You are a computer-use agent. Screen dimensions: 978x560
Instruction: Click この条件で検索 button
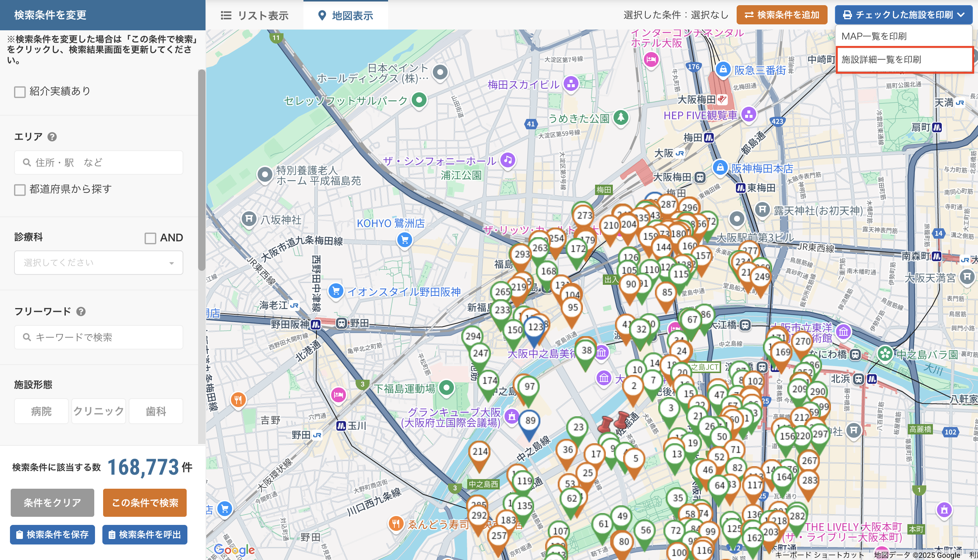145,503
